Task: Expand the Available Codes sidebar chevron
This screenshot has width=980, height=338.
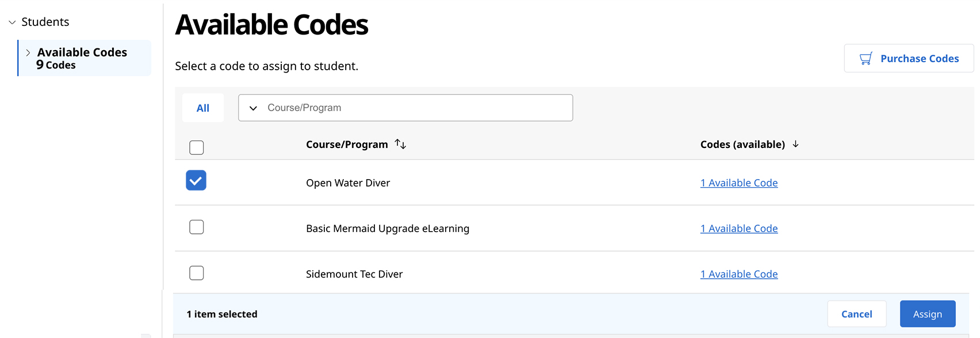Action: (x=28, y=52)
